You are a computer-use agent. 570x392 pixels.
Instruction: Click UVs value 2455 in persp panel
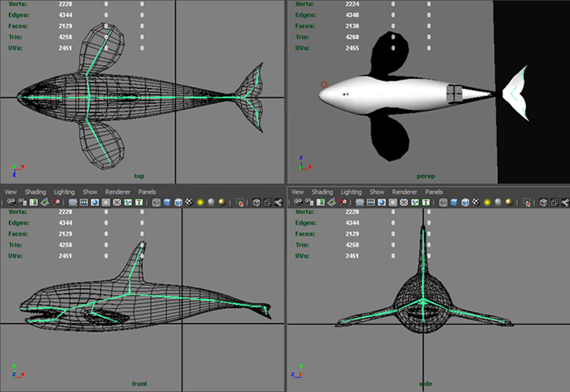point(352,48)
